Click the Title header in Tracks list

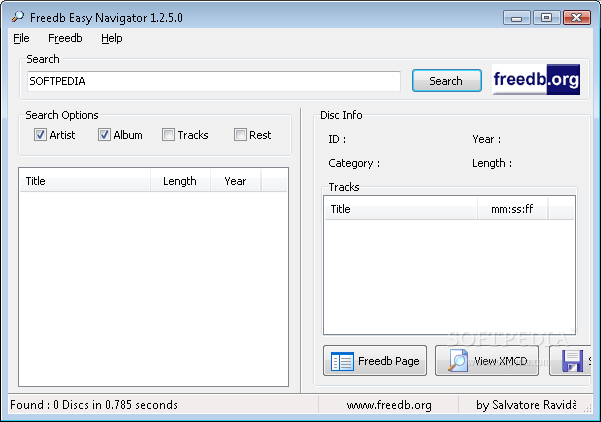401,209
